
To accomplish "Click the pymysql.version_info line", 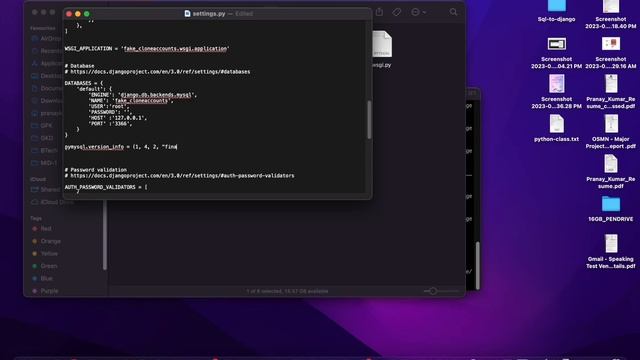I will (x=121, y=147).
